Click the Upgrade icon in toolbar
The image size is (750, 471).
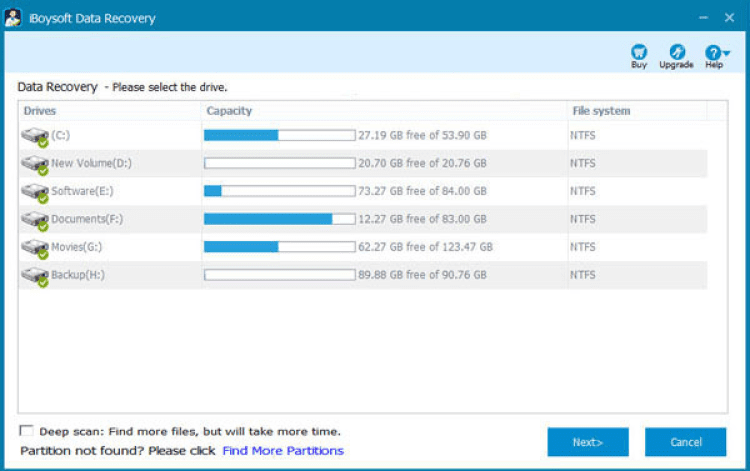676,52
